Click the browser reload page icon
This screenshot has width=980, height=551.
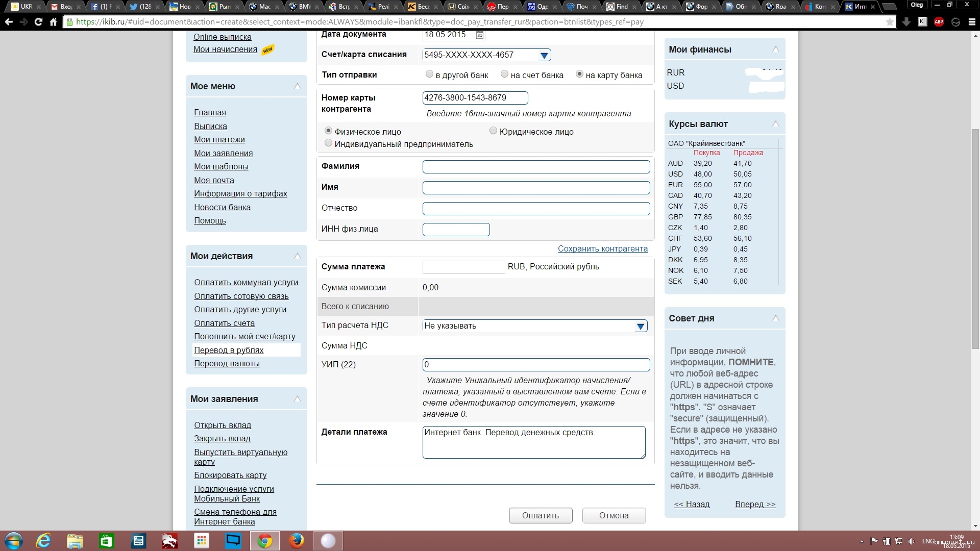point(38,22)
